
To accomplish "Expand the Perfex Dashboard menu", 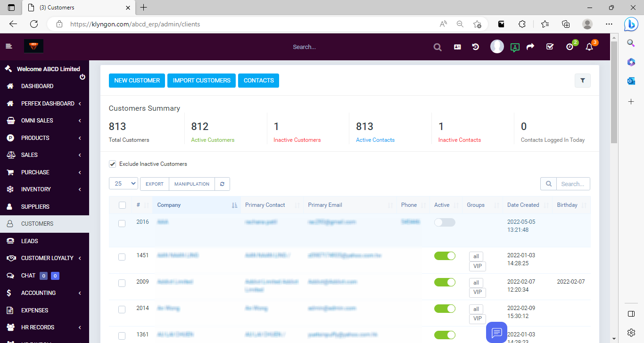I will click(x=44, y=103).
